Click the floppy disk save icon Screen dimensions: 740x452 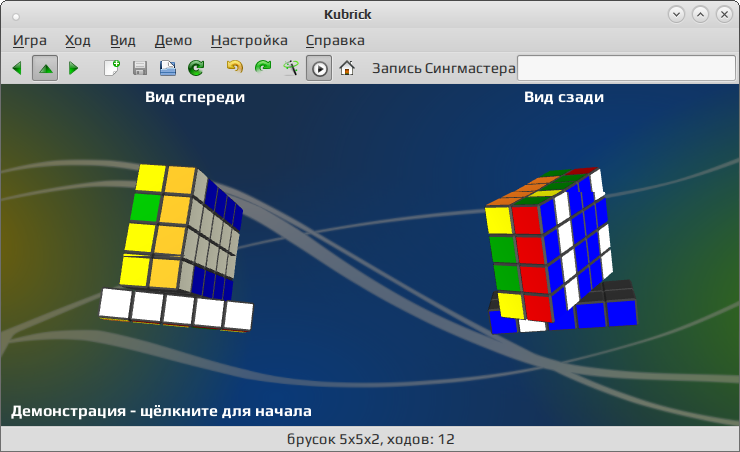coord(140,68)
